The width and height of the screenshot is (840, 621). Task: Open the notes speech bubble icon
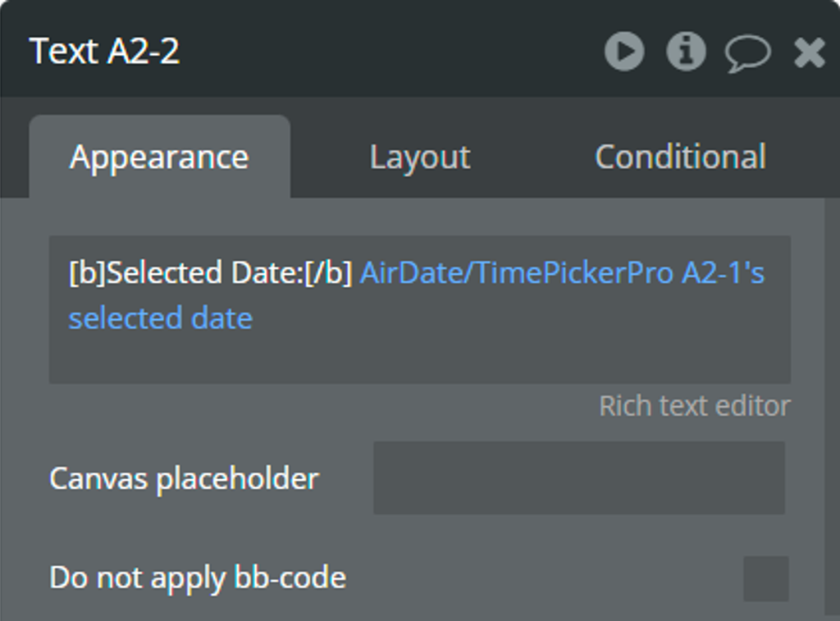pos(748,53)
